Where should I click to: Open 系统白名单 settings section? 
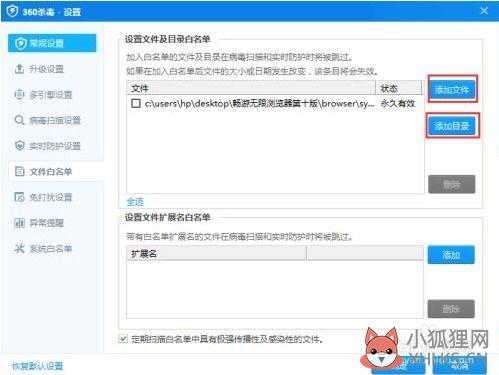(51, 249)
